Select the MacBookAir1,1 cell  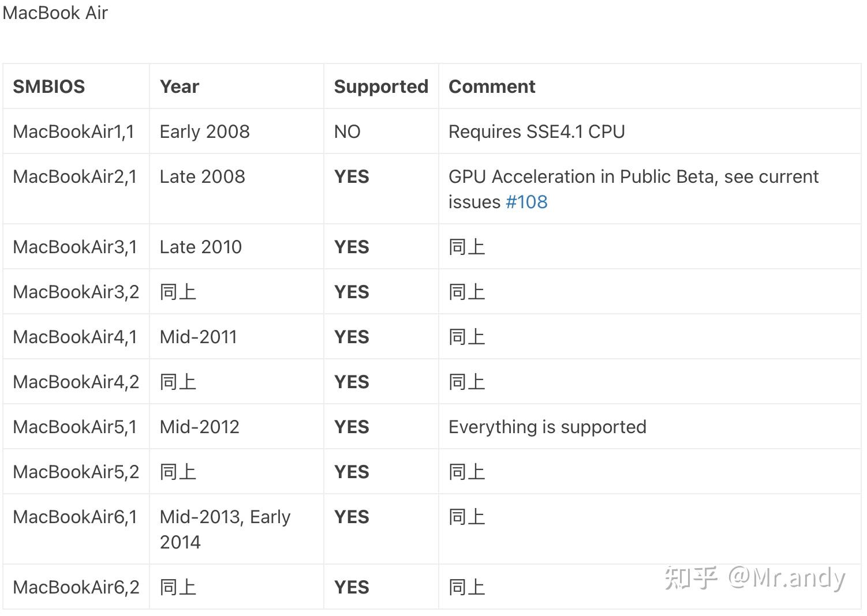coord(74,132)
